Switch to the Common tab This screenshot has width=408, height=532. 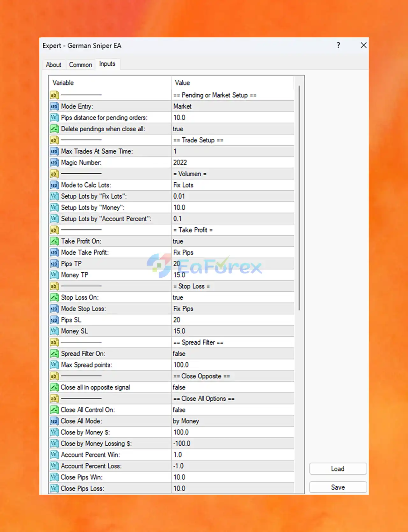click(81, 65)
